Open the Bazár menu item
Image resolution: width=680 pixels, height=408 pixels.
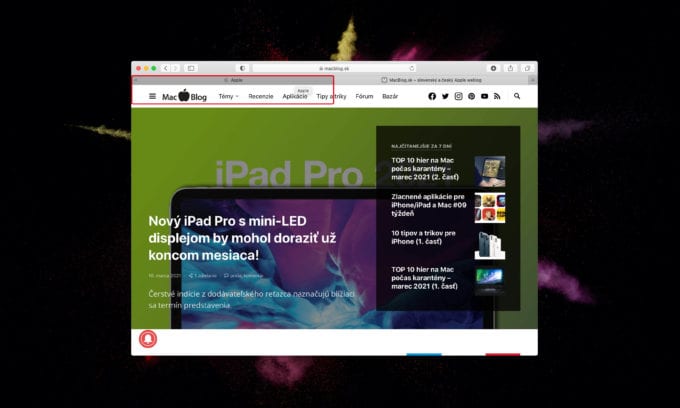tap(390, 96)
